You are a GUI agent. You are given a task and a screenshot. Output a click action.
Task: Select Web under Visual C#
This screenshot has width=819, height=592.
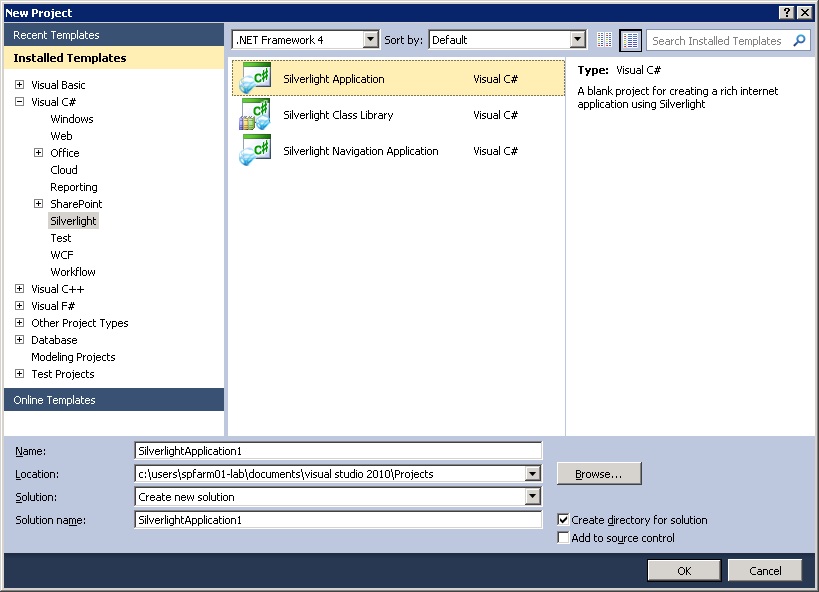61,136
